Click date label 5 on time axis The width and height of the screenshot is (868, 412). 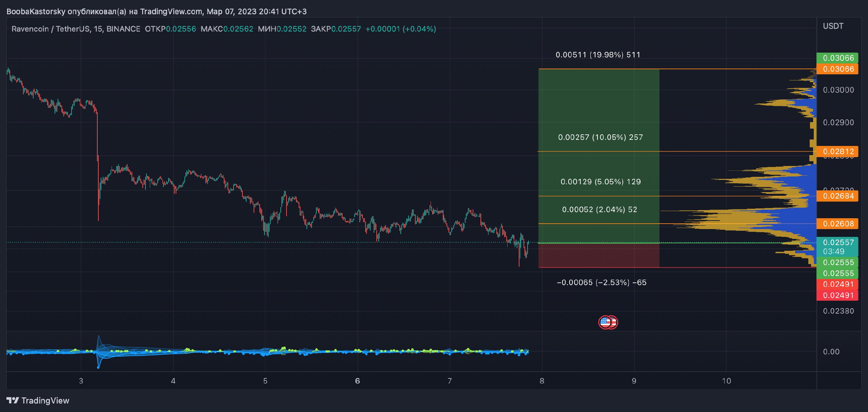tap(265, 381)
